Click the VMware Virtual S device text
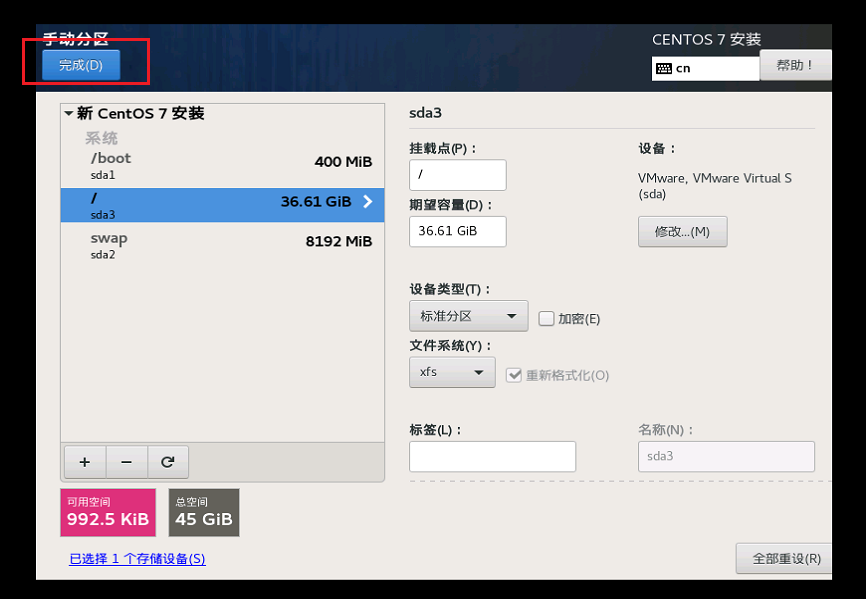Image resolution: width=866 pixels, height=599 pixels. point(715,185)
